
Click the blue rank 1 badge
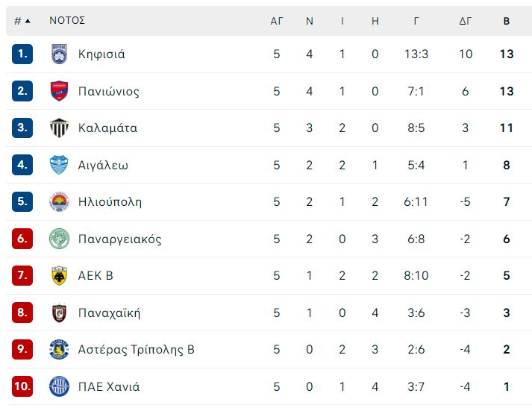pos(22,54)
